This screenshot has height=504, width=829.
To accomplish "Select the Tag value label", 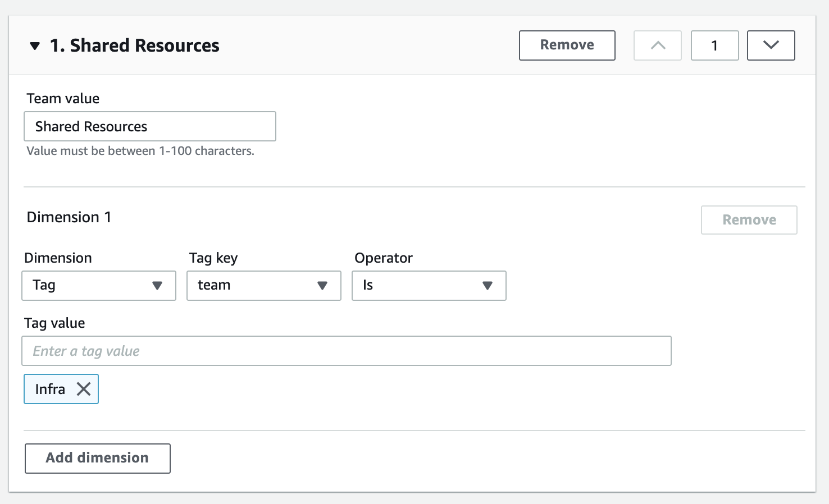I will point(54,323).
